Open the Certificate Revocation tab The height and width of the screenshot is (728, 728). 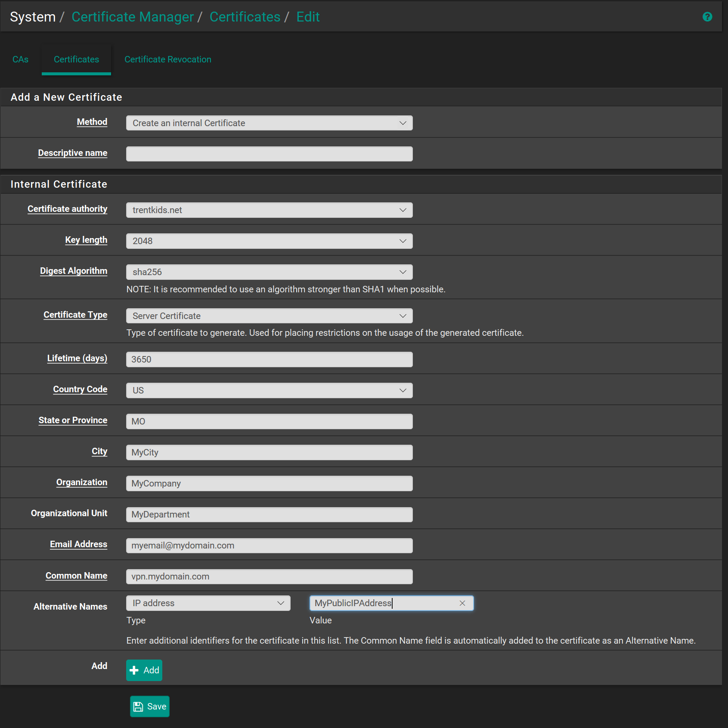[167, 59]
